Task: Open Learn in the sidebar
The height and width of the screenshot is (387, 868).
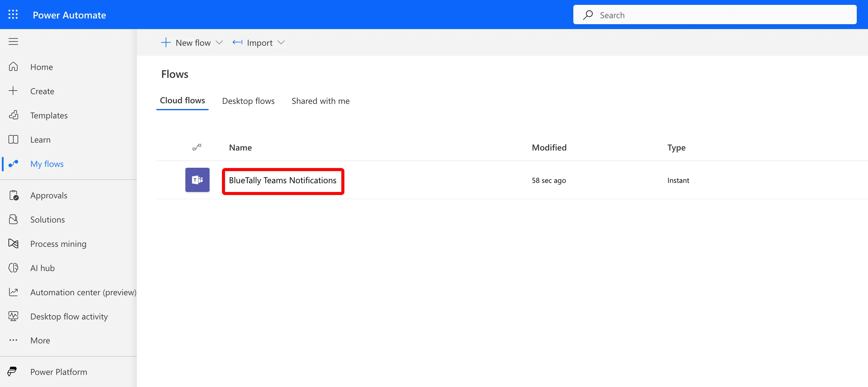Action: 41,139
